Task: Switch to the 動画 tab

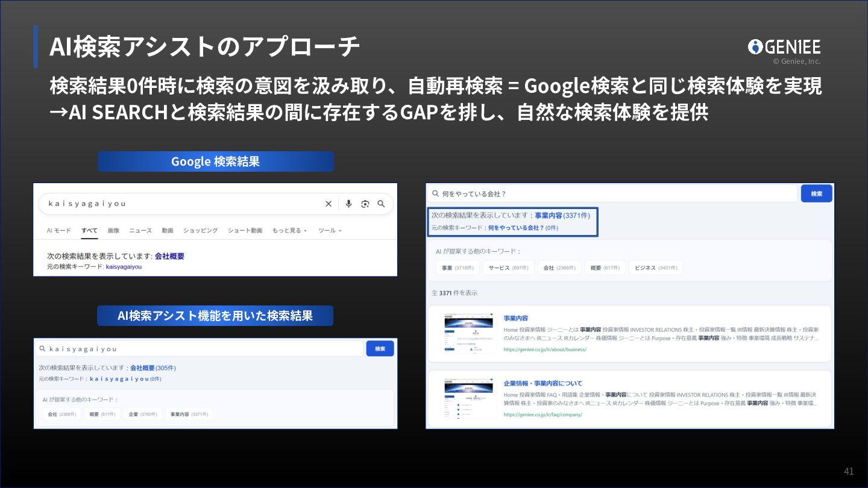Action: click(168, 231)
